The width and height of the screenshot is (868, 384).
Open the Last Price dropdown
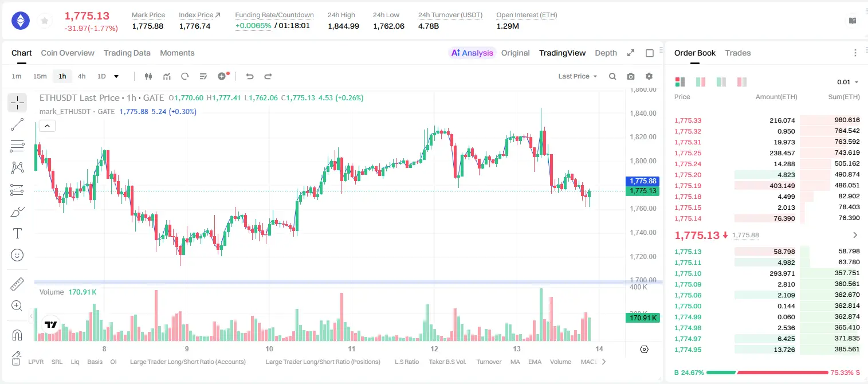(578, 76)
